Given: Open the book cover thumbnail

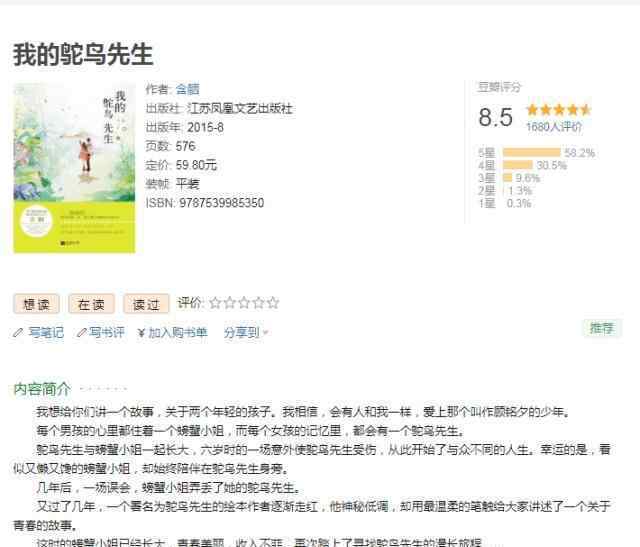Looking at the screenshot, I should point(74,168).
